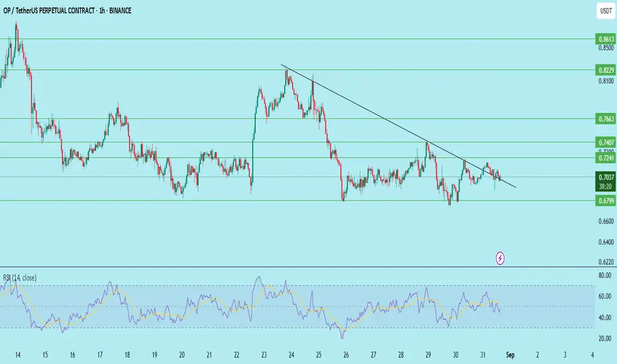617x364 pixels.
Task: Click the RSI 40.00 scale value
Action: point(605,318)
